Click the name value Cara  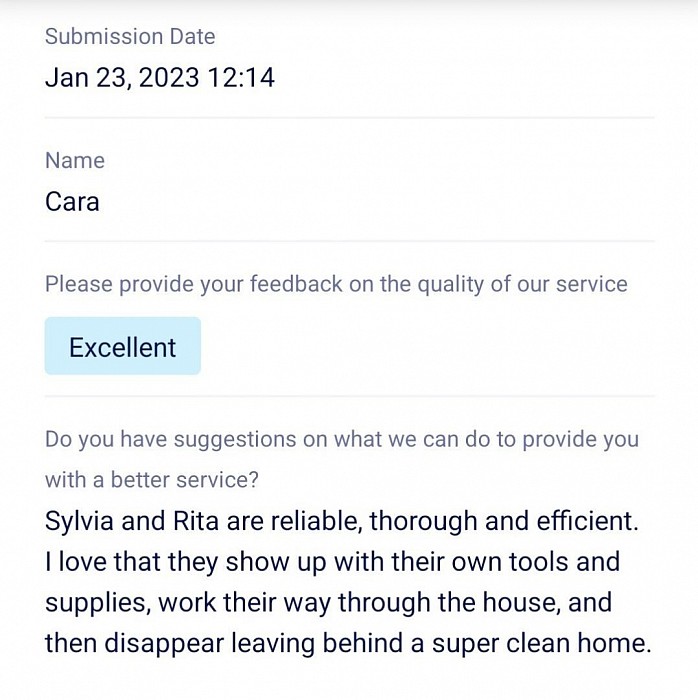point(72,202)
